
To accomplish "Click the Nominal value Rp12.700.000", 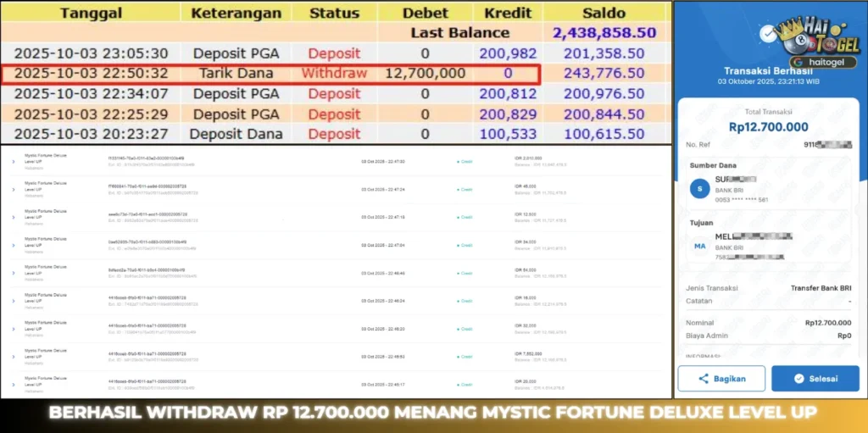I will 828,323.
